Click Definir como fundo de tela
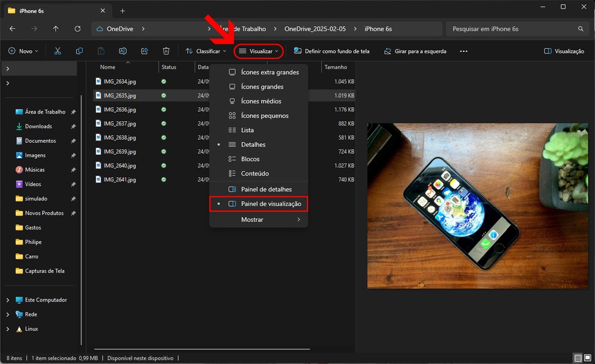The image size is (595, 364). coord(331,51)
